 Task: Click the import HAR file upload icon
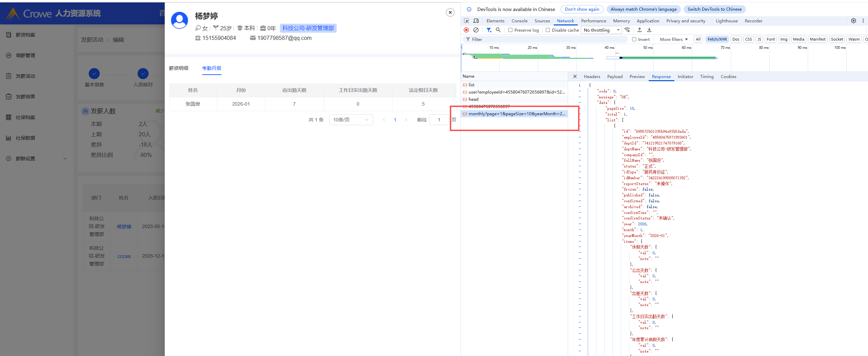pyautogui.click(x=640, y=30)
